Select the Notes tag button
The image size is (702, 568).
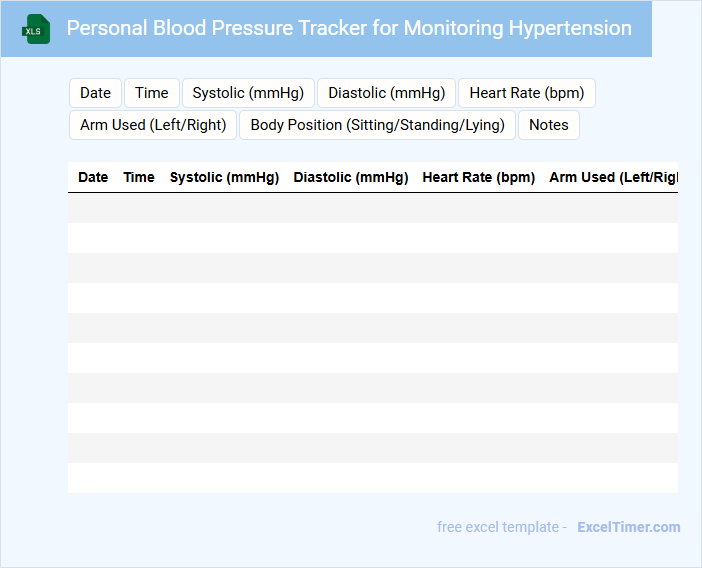point(548,125)
